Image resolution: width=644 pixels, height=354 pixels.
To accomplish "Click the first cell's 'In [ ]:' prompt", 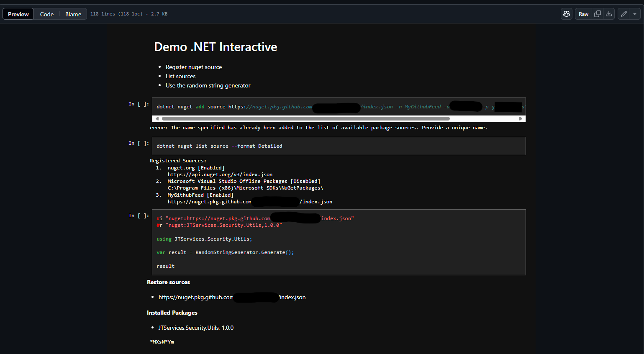I will [x=139, y=104].
